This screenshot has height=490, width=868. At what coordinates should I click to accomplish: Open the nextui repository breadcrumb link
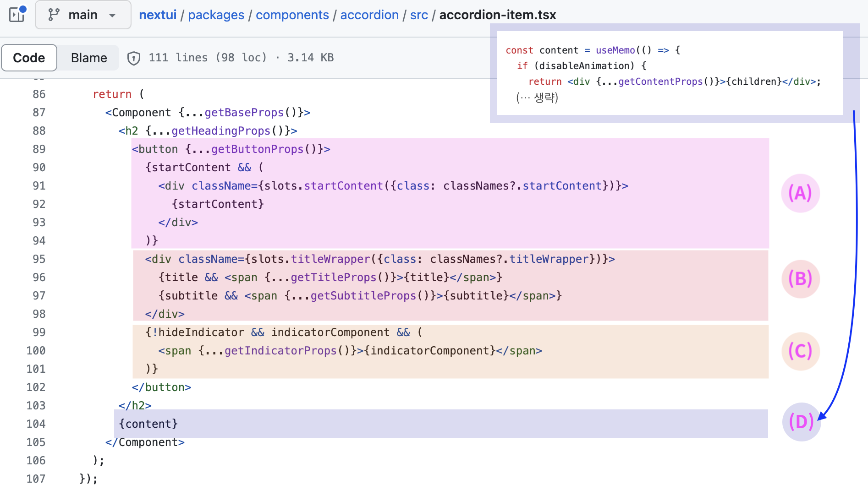pyautogui.click(x=158, y=15)
